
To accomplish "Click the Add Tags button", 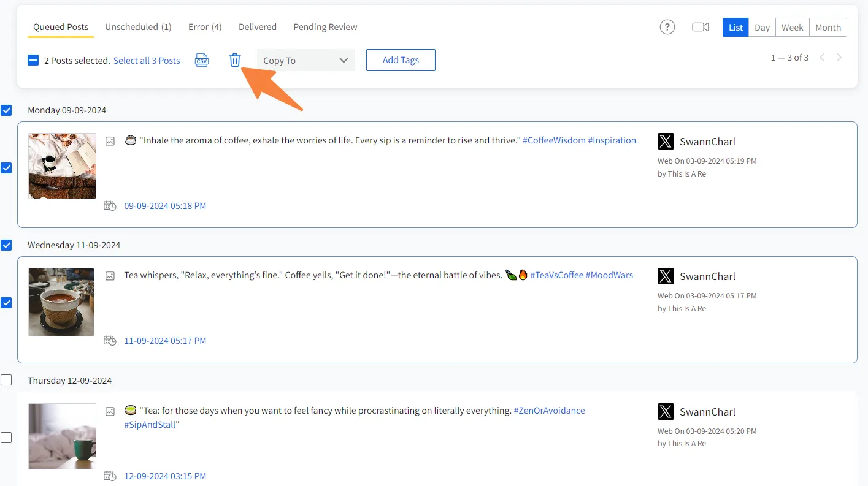I will tap(401, 60).
